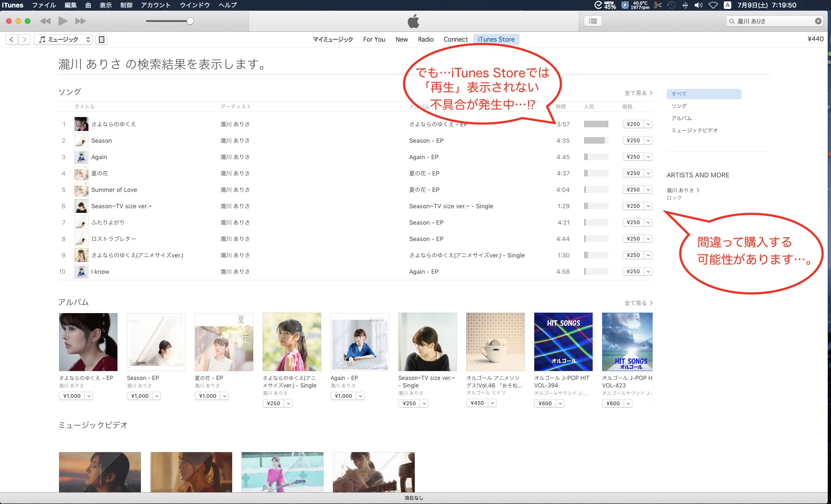The height and width of the screenshot is (504, 831).
Task: Select アルバム filter in sidebar
Action: tap(681, 118)
